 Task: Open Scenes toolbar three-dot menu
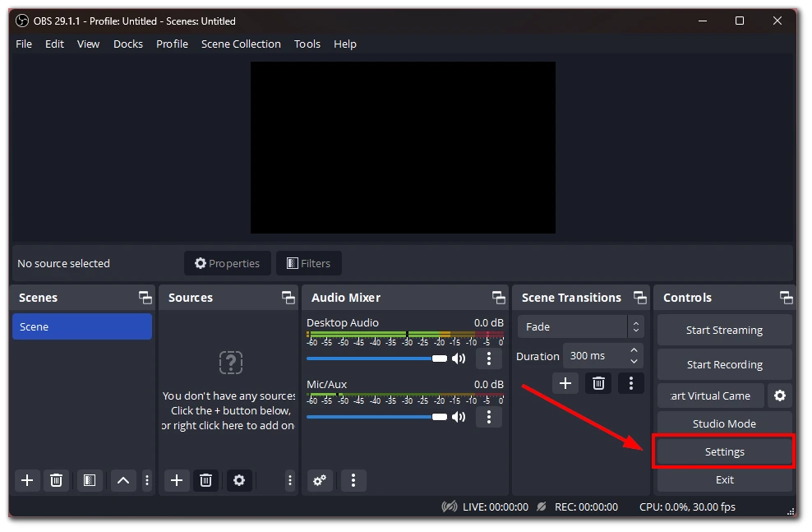147,481
